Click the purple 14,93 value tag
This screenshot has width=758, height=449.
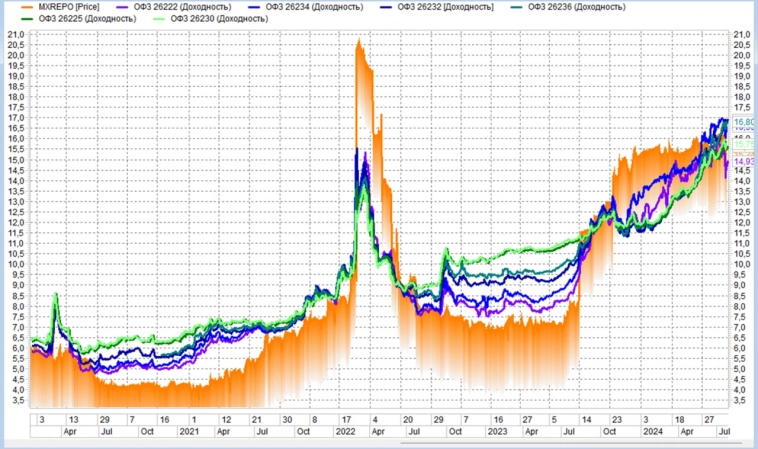[744, 161]
